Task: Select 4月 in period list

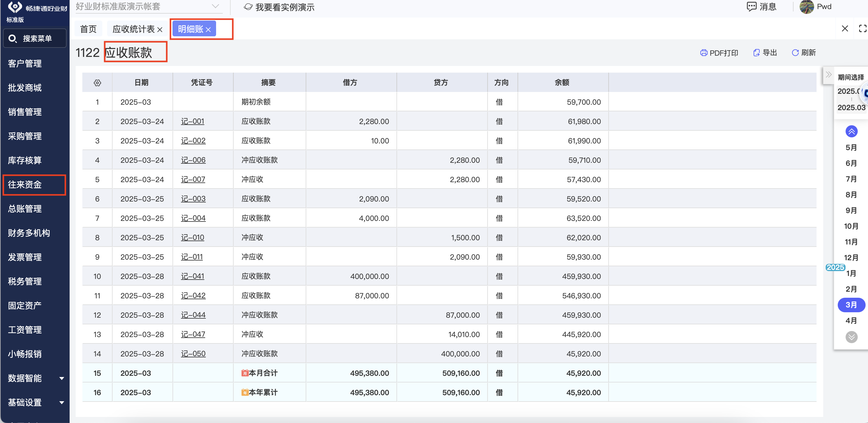Action: [851, 321]
